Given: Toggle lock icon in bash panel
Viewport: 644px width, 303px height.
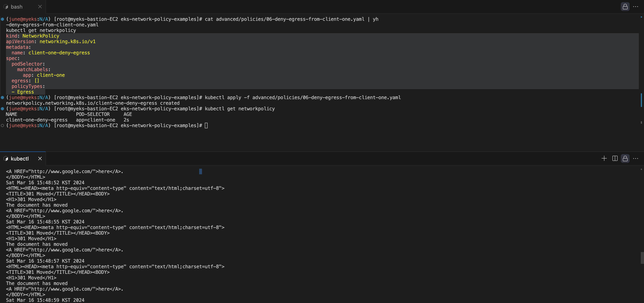Looking at the screenshot, I should [x=625, y=7].
